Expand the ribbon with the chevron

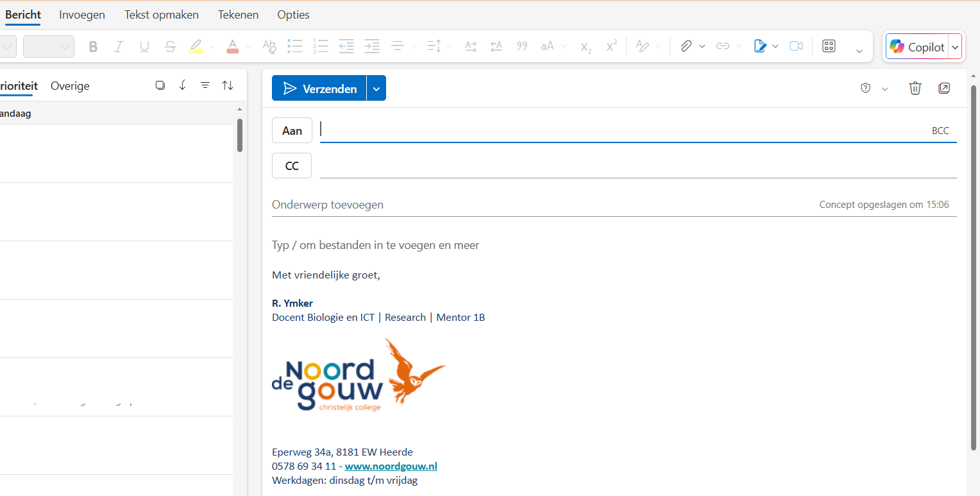tap(859, 51)
